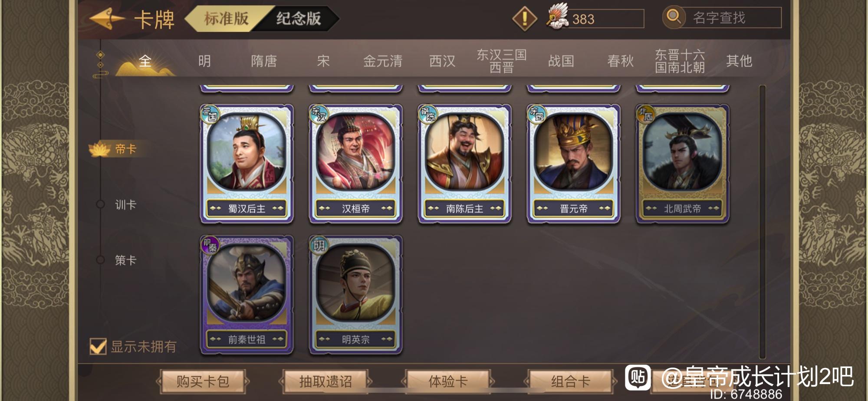This screenshot has height=401, width=868.
Task: Click the card list vertical scrollbar
Action: [762, 222]
